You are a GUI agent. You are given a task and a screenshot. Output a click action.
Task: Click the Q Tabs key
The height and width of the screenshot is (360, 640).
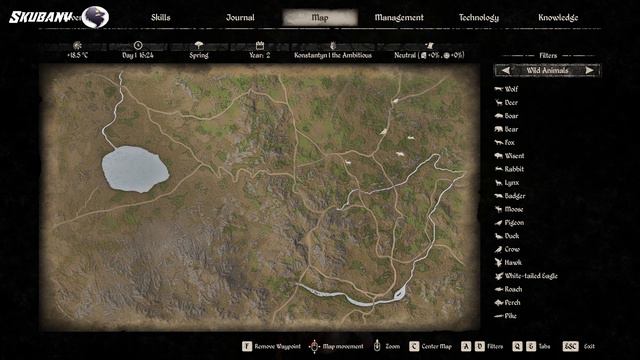517,346
